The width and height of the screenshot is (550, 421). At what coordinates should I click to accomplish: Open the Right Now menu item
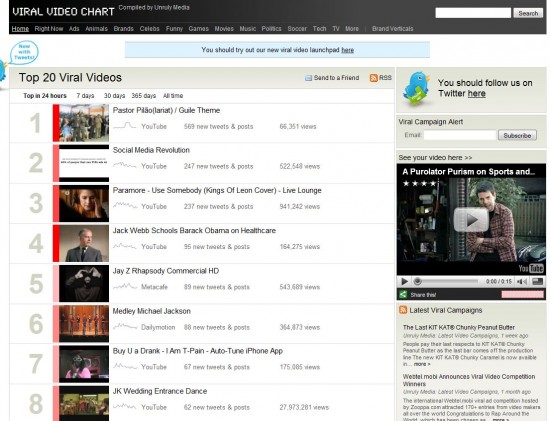point(49,29)
